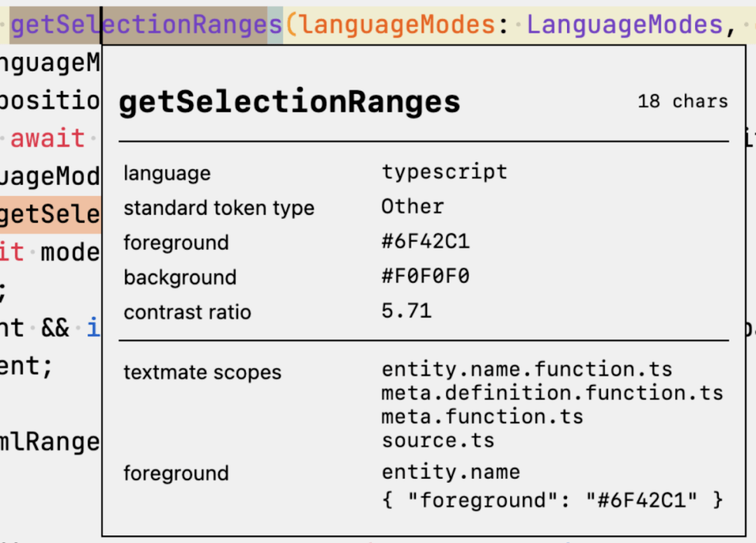
Task: Click the Other token type value
Action: click(412, 206)
